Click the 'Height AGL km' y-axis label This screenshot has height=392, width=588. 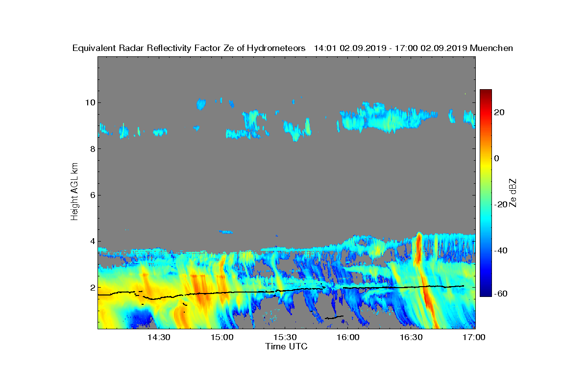(x=74, y=192)
